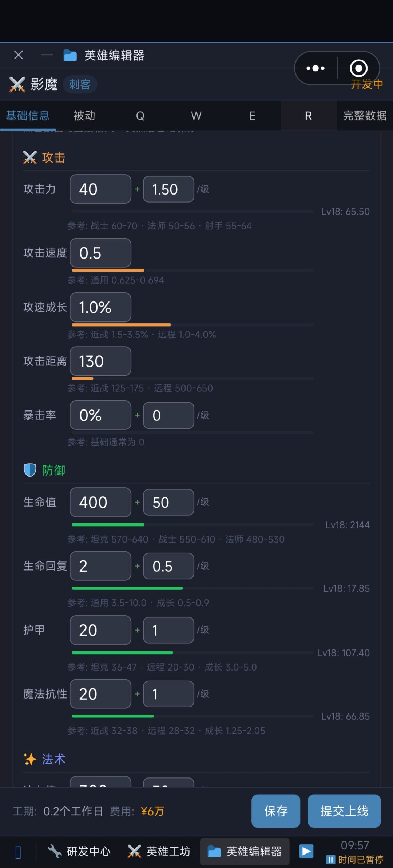The image size is (393, 868).
Task: Click the 保存 button
Action: [x=276, y=811]
